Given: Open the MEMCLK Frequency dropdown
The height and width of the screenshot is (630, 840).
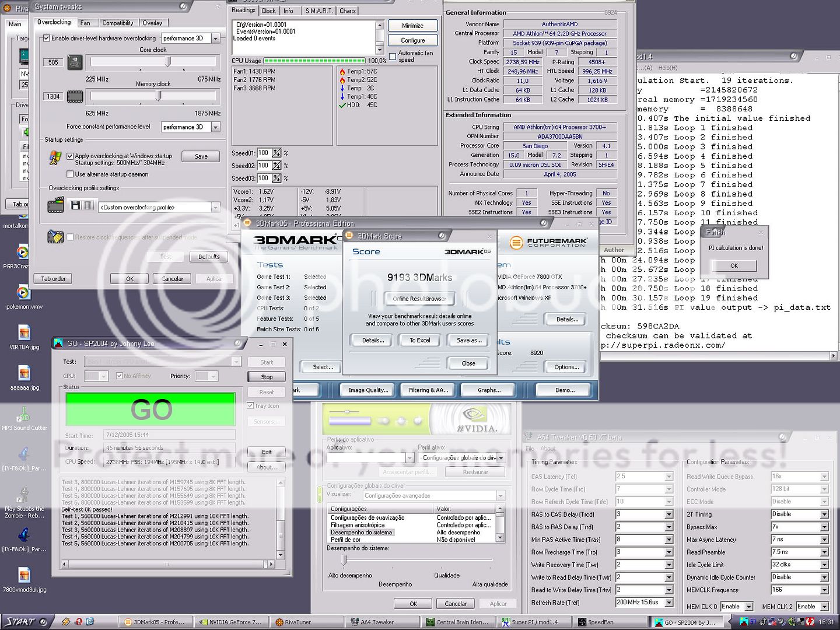Looking at the screenshot, I should coord(824,590).
